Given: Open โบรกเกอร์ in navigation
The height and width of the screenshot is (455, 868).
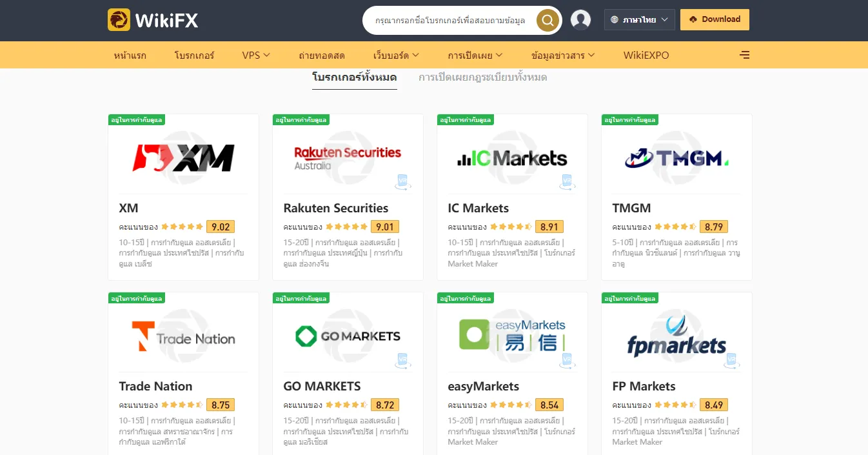Looking at the screenshot, I should (x=194, y=55).
